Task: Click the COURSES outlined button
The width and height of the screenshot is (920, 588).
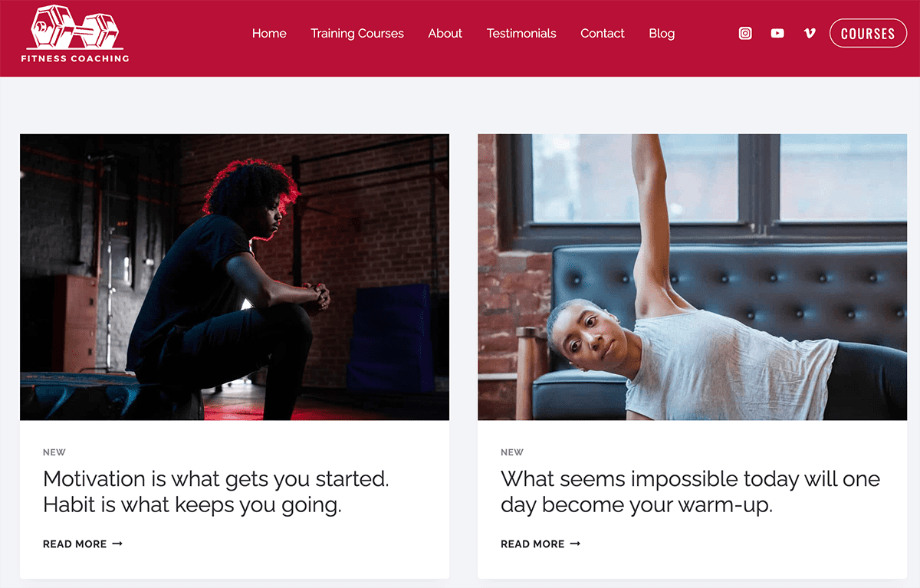Action: pyautogui.click(x=868, y=34)
